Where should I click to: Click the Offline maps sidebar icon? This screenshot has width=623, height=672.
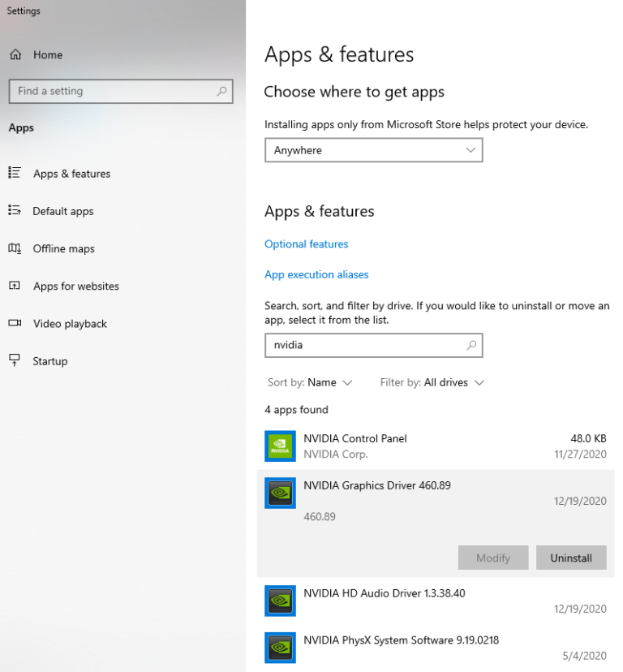(15, 248)
